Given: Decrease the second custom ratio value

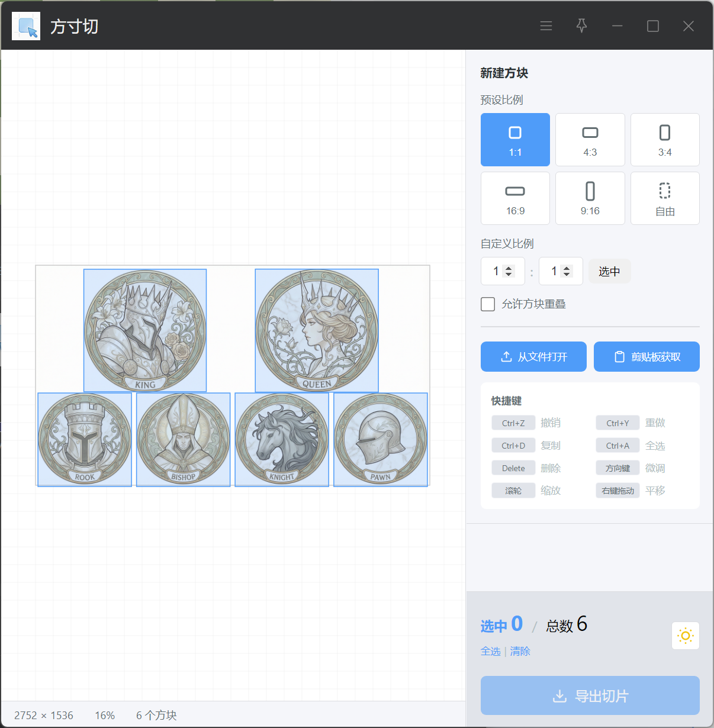Looking at the screenshot, I should coord(567,275).
